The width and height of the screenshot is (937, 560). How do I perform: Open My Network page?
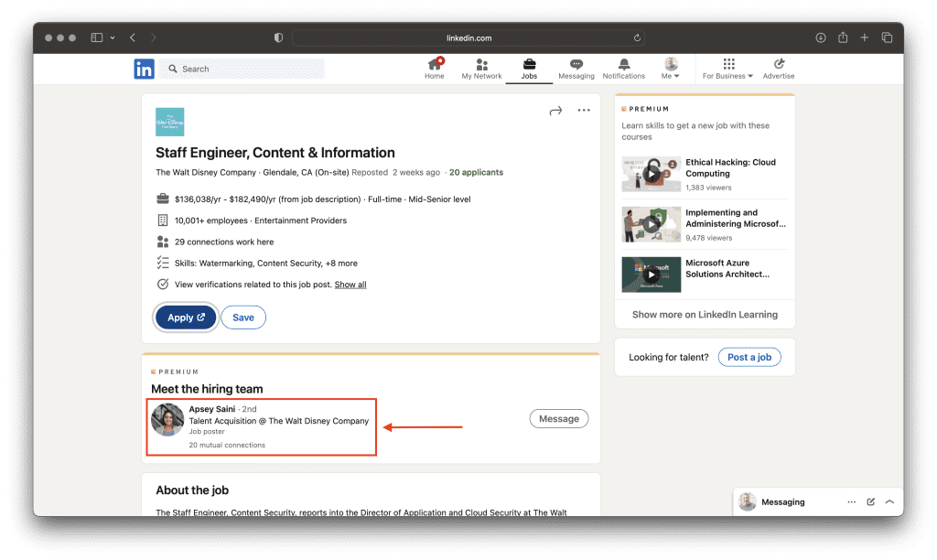pyautogui.click(x=481, y=69)
